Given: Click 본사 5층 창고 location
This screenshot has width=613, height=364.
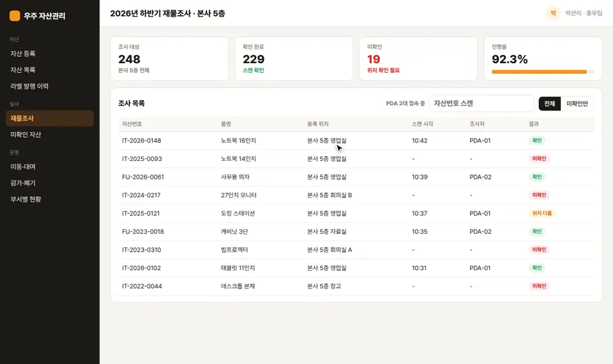Looking at the screenshot, I should click(x=324, y=286).
